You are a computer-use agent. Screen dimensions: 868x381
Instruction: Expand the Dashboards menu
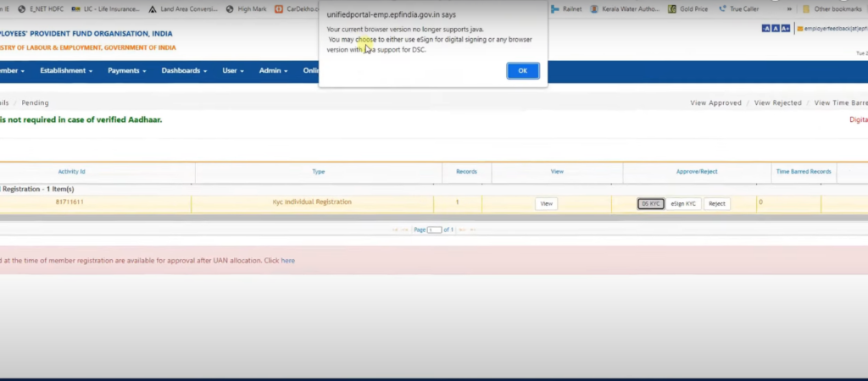pos(184,71)
